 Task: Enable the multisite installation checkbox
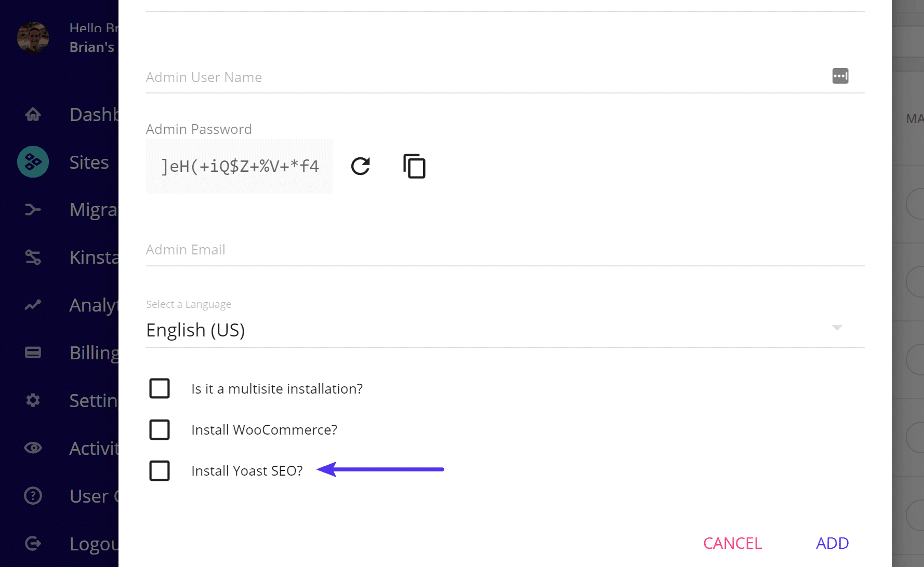point(160,388)
